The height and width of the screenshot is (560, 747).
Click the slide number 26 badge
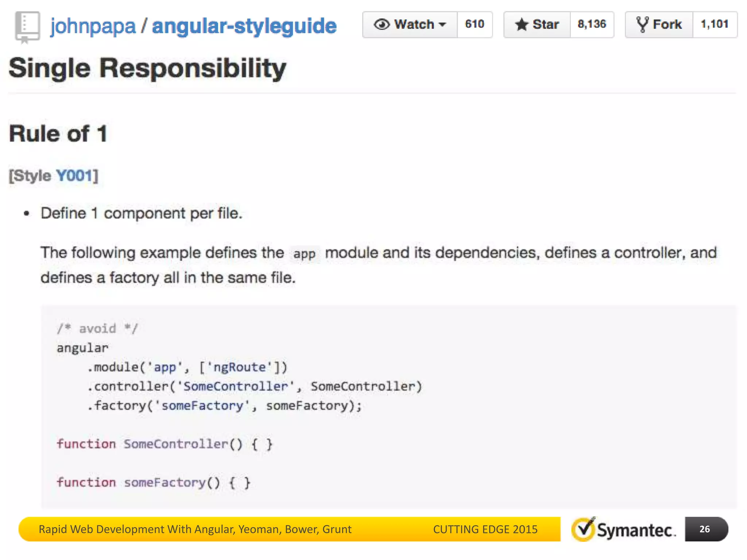click(x=706, y=529)
